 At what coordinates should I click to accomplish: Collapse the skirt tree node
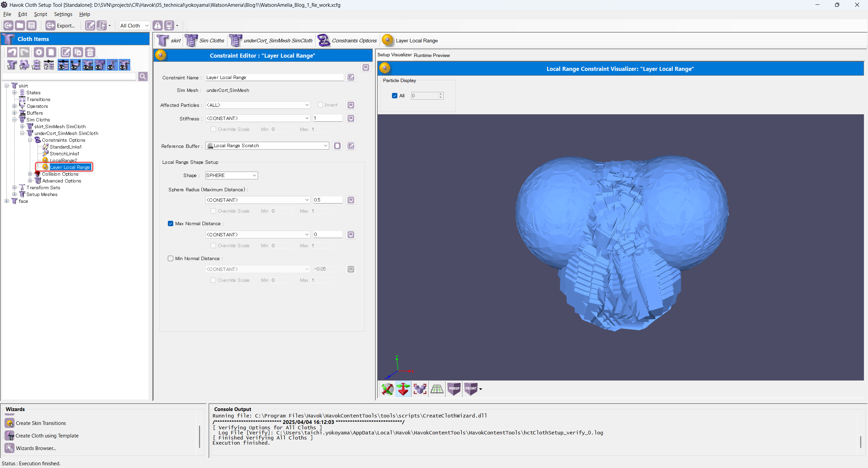click(7, 86)
